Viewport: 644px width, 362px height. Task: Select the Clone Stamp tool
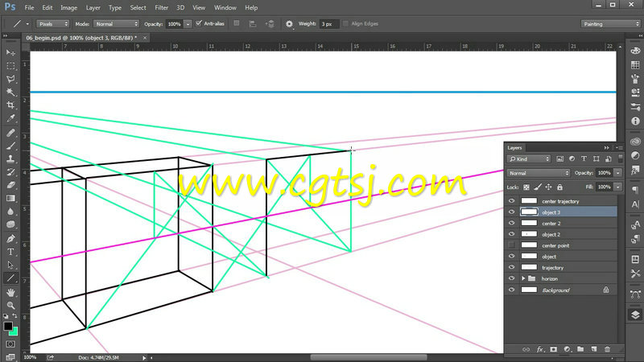tap(10, 158)
